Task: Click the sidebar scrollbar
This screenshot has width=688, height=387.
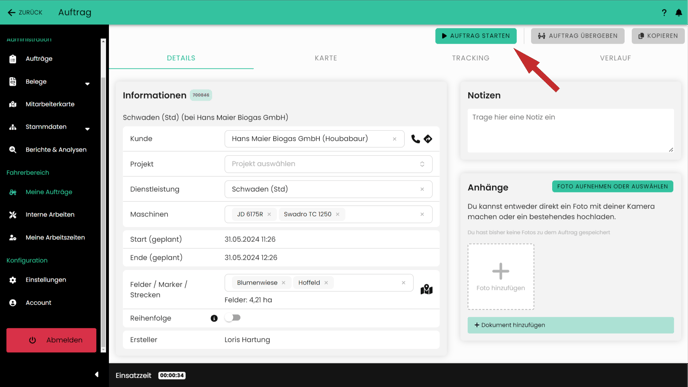Action: pyautogui.click(x=104, y=195)
